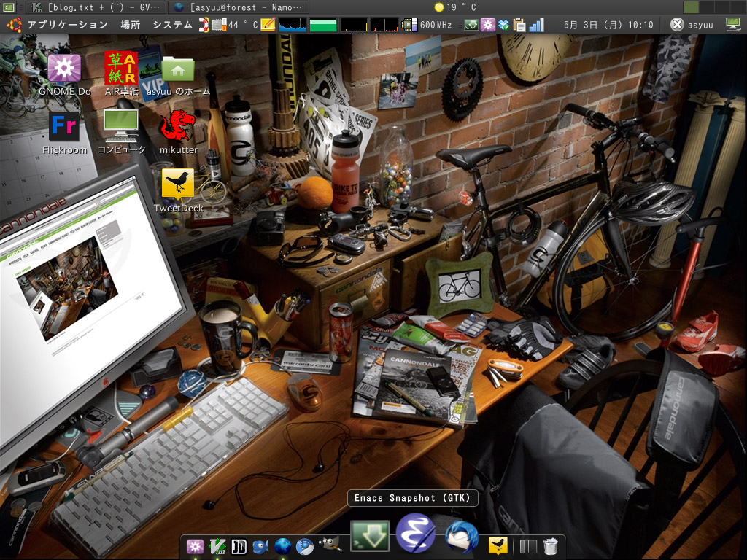Open the Trash in the dock
Viewport: 747px width, 560px height.
coord(551,546)
